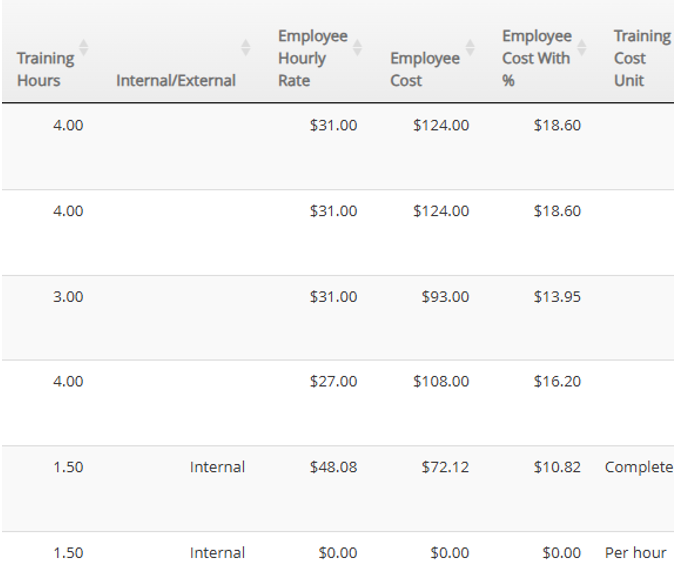Click the sort arrows beside Training Hours

84,47
